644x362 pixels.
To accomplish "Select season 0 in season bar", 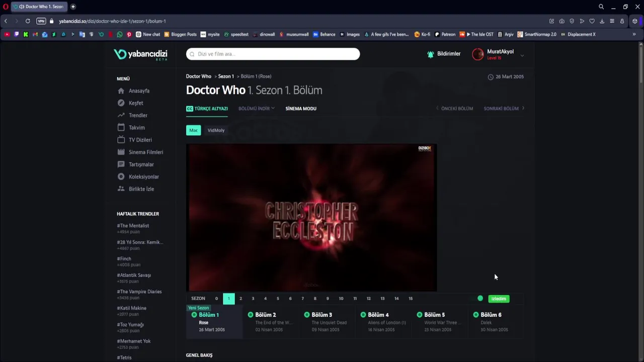I will click(216, 299).
